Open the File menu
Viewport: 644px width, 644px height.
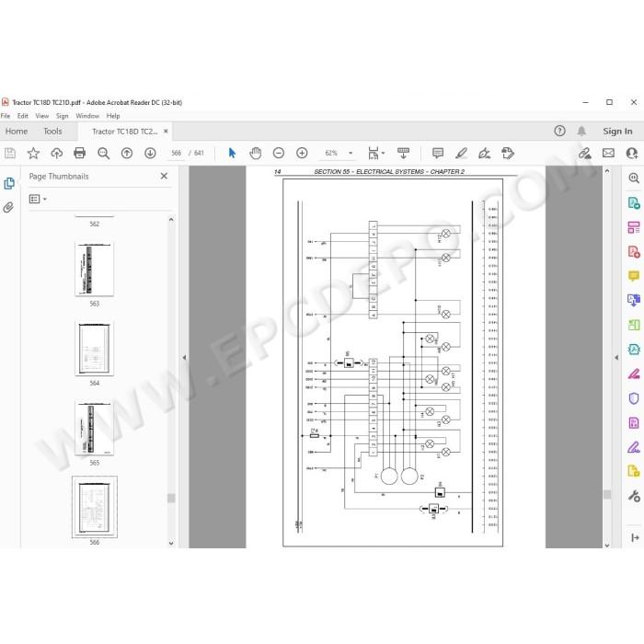click(6, 116)
